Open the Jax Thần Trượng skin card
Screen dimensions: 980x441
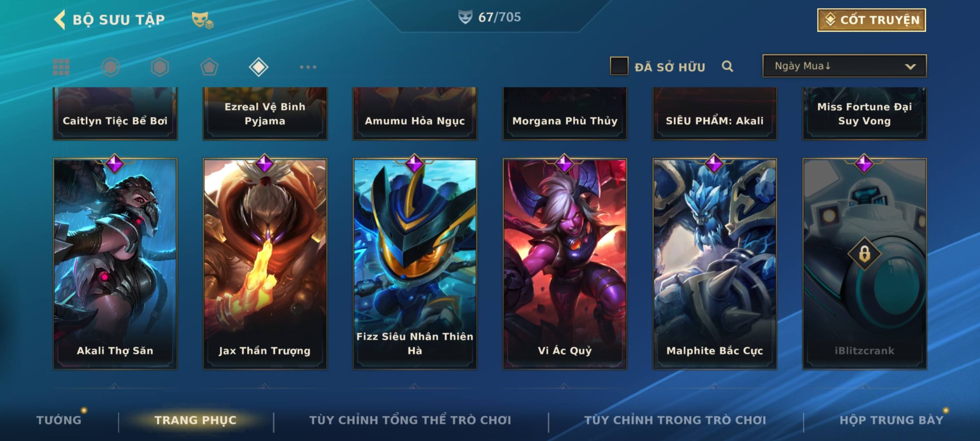click(x=265, y=264)
